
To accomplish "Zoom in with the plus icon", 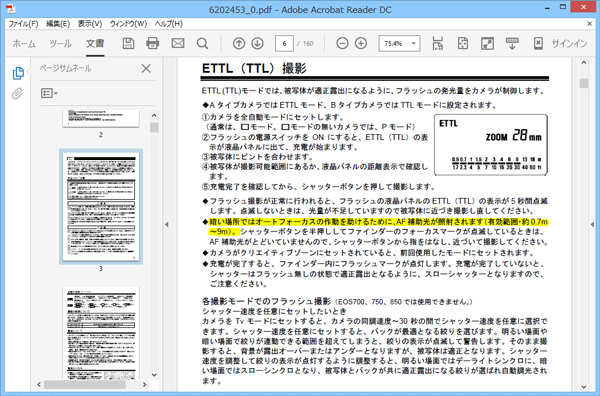I will pos(361,43).
